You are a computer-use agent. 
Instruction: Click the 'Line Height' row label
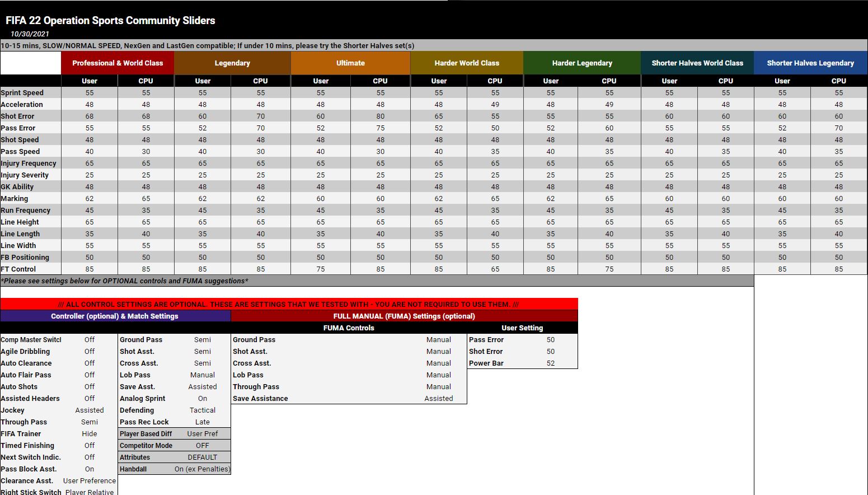click(x=20, y=222)
